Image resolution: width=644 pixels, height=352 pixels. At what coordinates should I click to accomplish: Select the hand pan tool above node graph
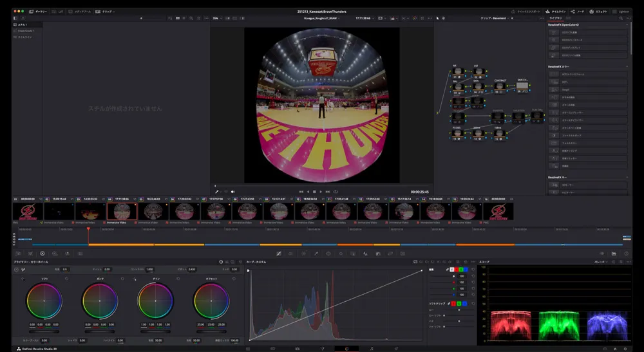click(443, 19)
